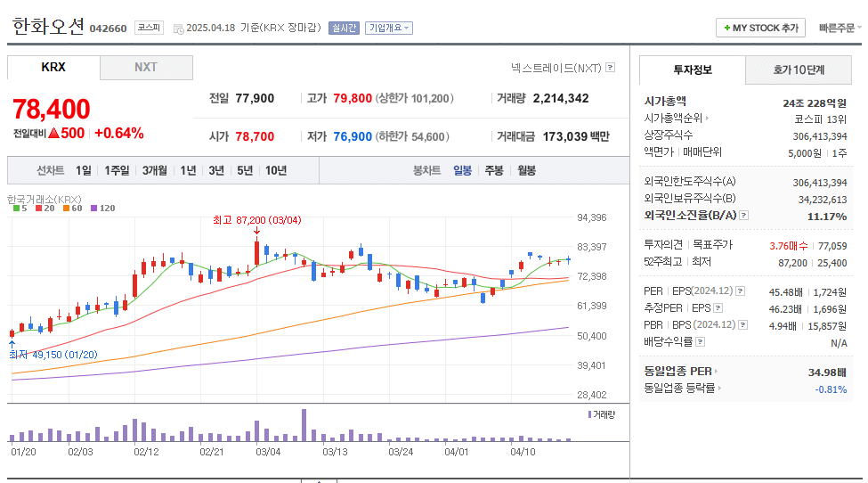The height and width of the screenshot is (483, 868).
Task: Click the stock code 042660
Action: click(x=108, y=29)
